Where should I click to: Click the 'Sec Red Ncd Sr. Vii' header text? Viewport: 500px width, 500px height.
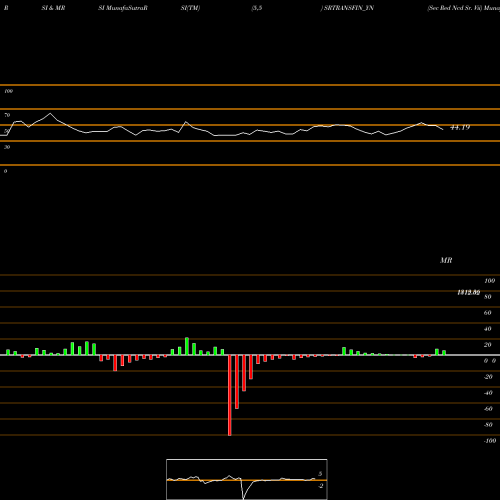pyautogui.click(x=455, y=8)
